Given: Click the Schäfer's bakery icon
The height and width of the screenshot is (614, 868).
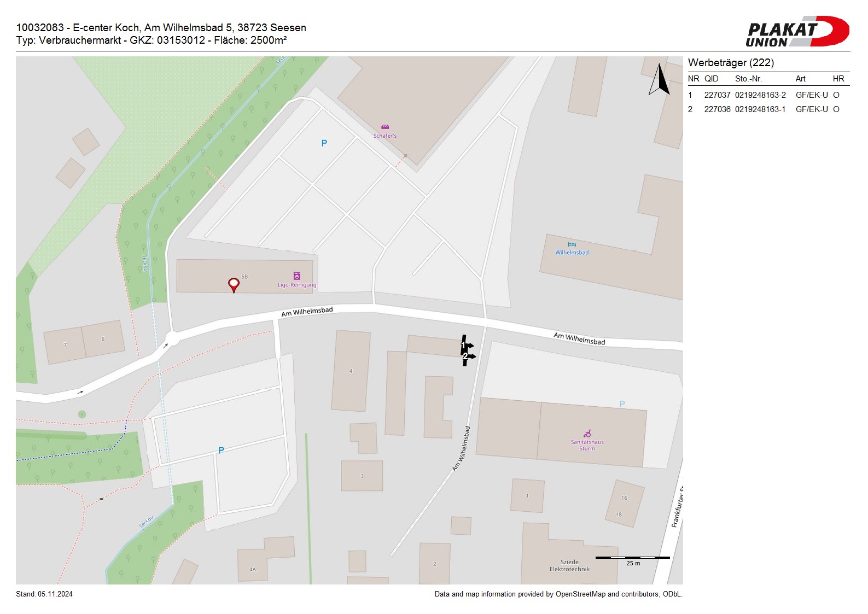Looking at the screenshot, I should tap(385, 127).
